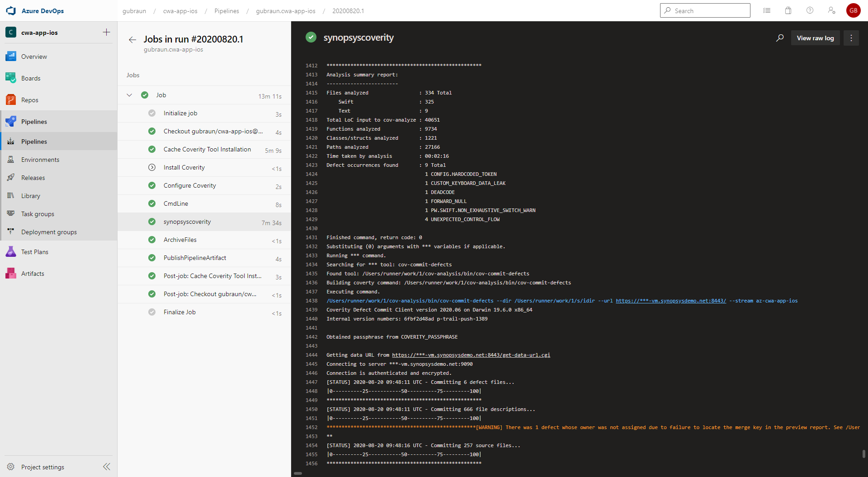
Task: Click the Azure DevOps logo icon
Action: click(11, 11)
